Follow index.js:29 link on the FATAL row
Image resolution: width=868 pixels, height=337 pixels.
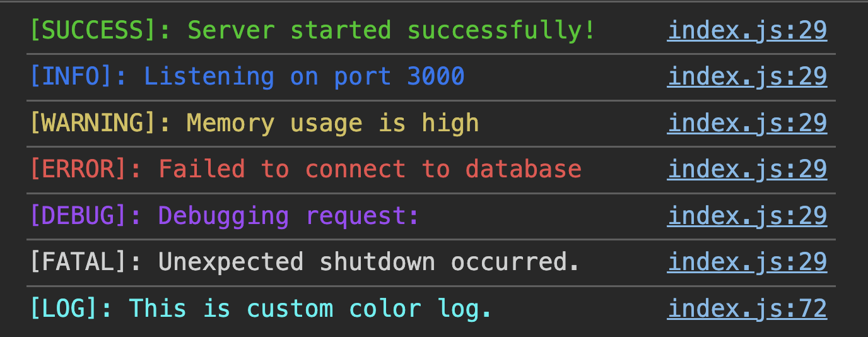point(747,262)
